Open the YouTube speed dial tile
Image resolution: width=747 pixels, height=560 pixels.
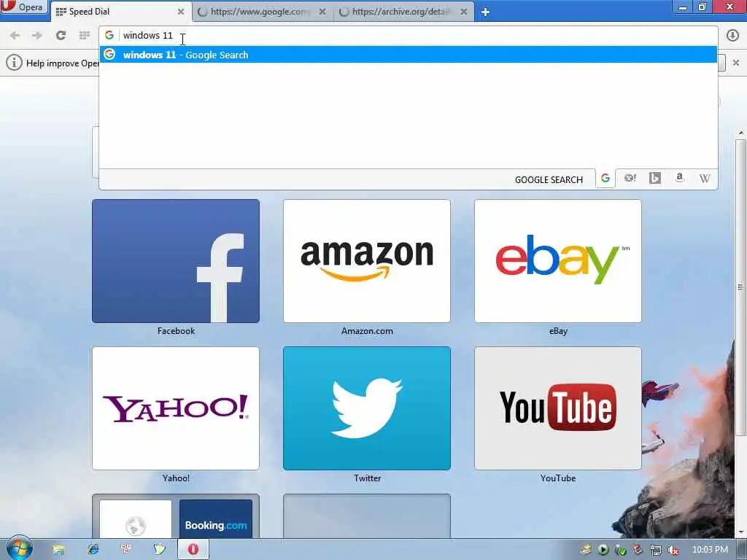coord(558,408)
